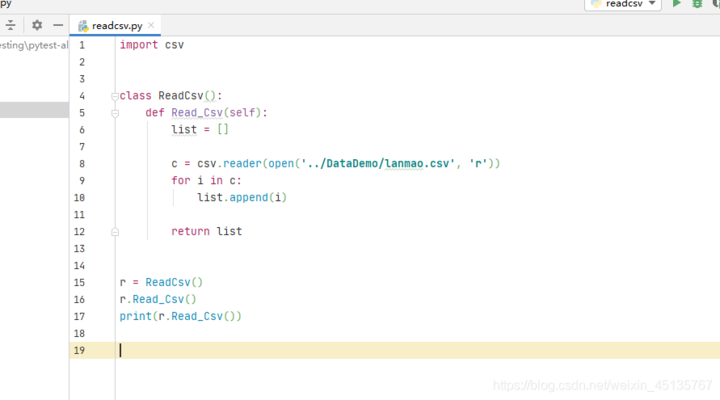The height and width of the screenshot is (400, 720).
Task: Click the Read_Csv method name on line 5
Action: (200, 113)
